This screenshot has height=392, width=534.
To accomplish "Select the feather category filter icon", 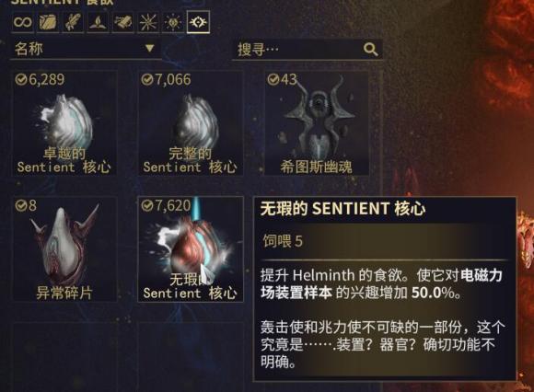I will coord(73,22).
